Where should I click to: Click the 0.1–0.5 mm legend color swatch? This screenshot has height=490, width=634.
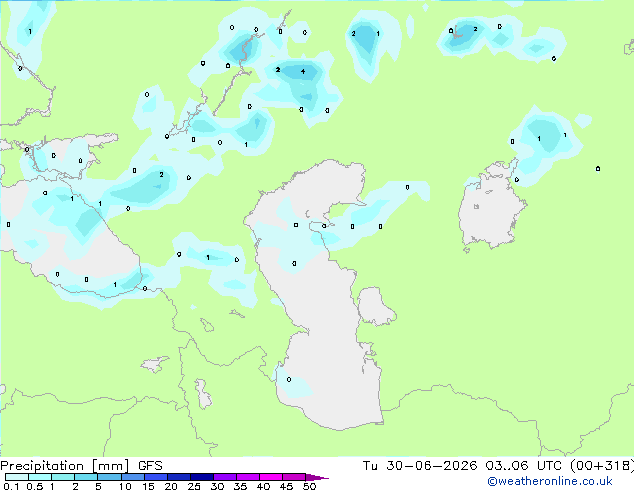tap(17, 477)
